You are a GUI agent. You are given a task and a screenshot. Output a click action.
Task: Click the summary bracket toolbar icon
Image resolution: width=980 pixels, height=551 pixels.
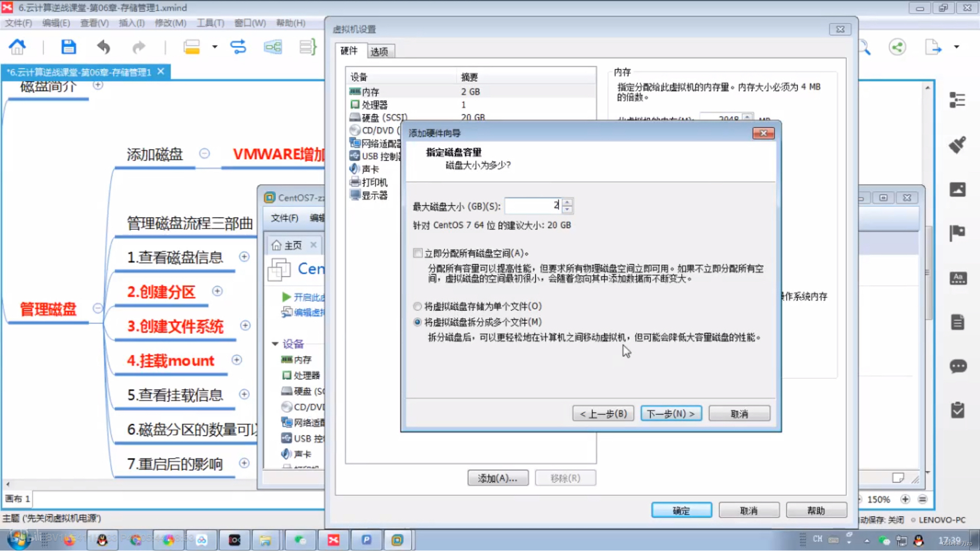point(308,47)
